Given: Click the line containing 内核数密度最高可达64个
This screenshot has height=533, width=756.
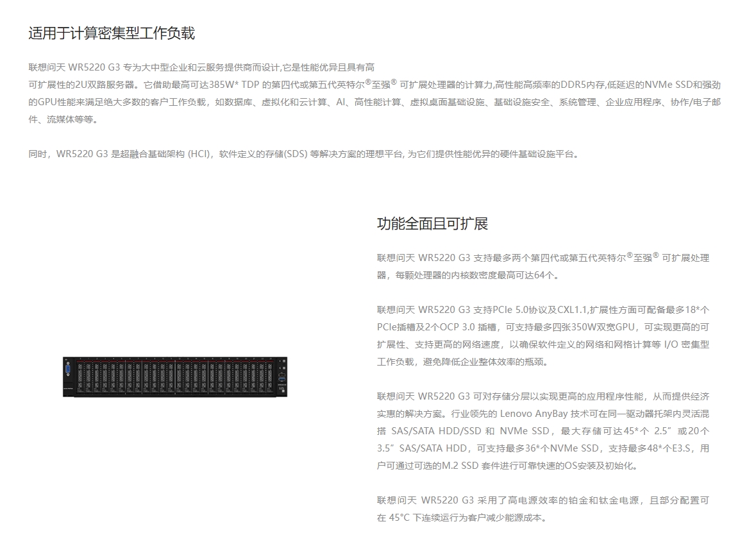Looking at the screenshot, I should pyautogui.click(x=468, y=275).
